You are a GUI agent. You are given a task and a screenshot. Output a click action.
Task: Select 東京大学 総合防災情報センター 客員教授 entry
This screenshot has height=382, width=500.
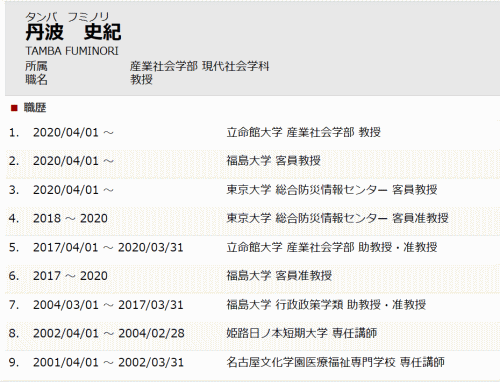click(332, 190)
